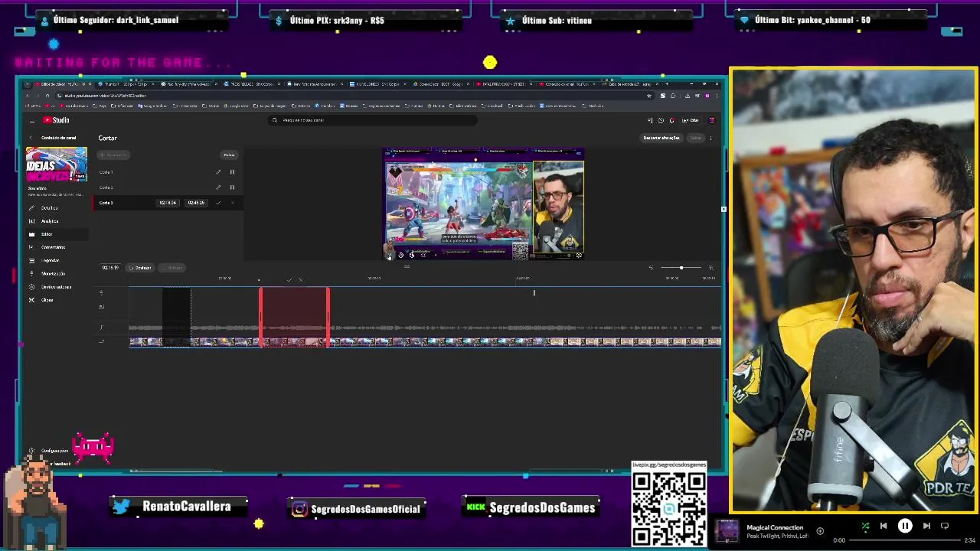
Task: Click the channel search field
Action: [x=374, y=120]
